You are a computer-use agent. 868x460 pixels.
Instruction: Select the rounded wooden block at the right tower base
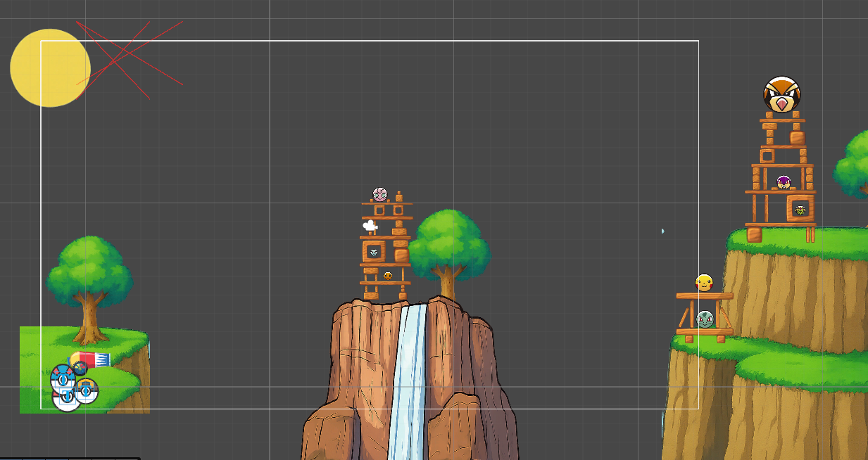tap(754, 234)
